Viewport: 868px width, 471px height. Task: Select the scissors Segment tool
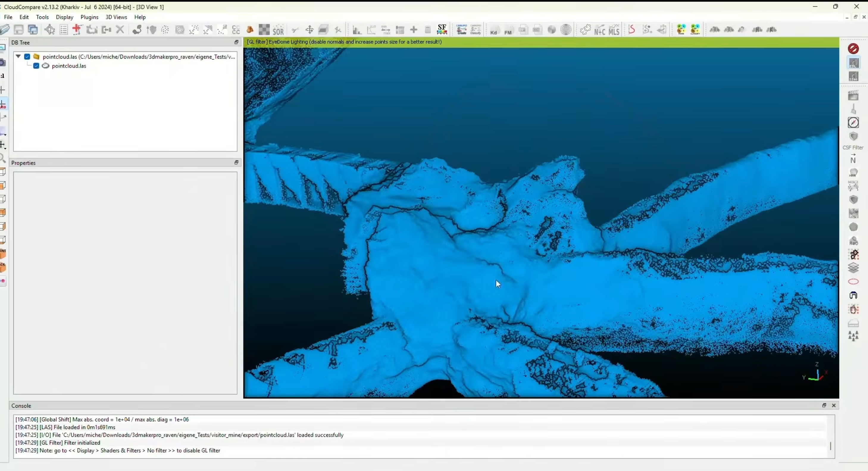tap(295, 30)
